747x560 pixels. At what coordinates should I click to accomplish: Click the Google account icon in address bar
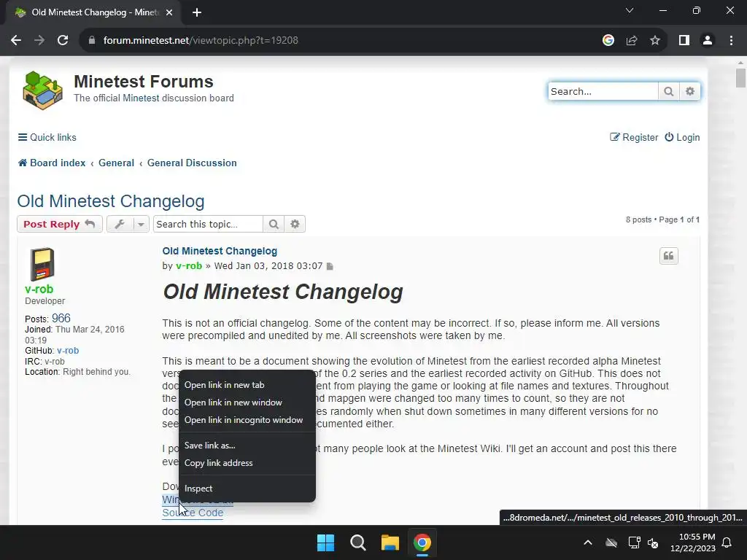pyautogui.click(x=608, y=41)
